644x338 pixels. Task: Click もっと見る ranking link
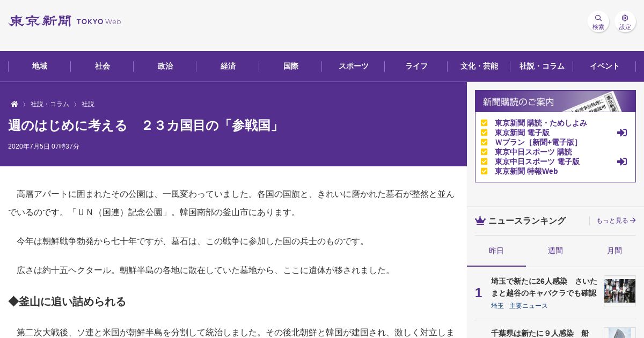point(616,221)
